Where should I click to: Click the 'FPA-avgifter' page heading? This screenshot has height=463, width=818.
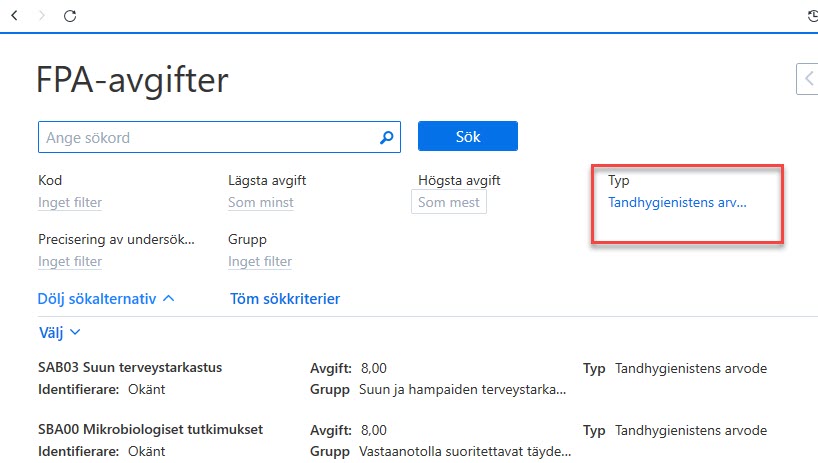coord(132,80)
